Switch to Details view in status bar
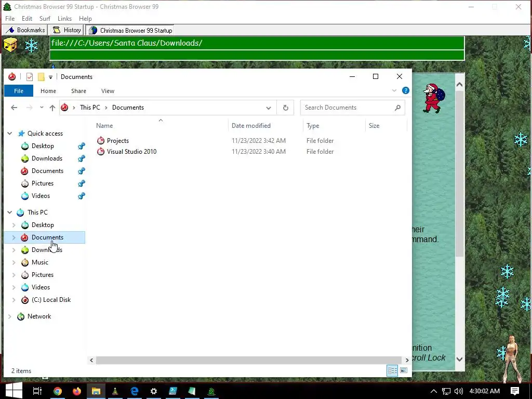532x399 pixels. (392, 370)
